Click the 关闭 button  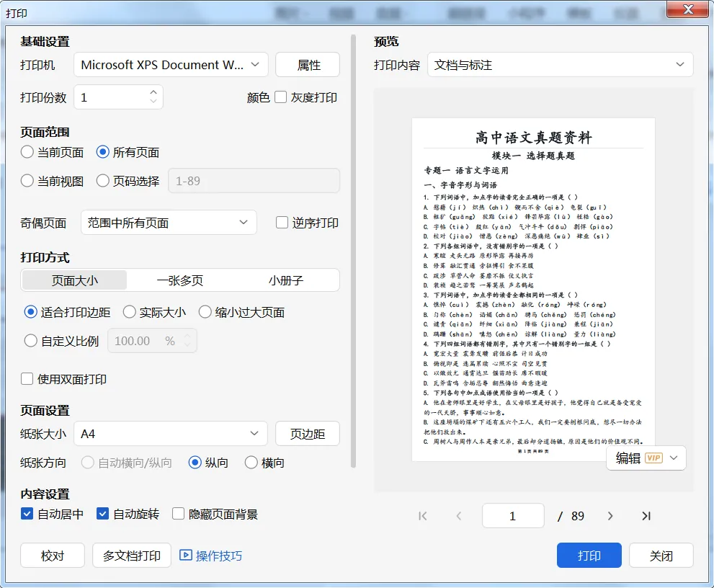coord(661,555)
